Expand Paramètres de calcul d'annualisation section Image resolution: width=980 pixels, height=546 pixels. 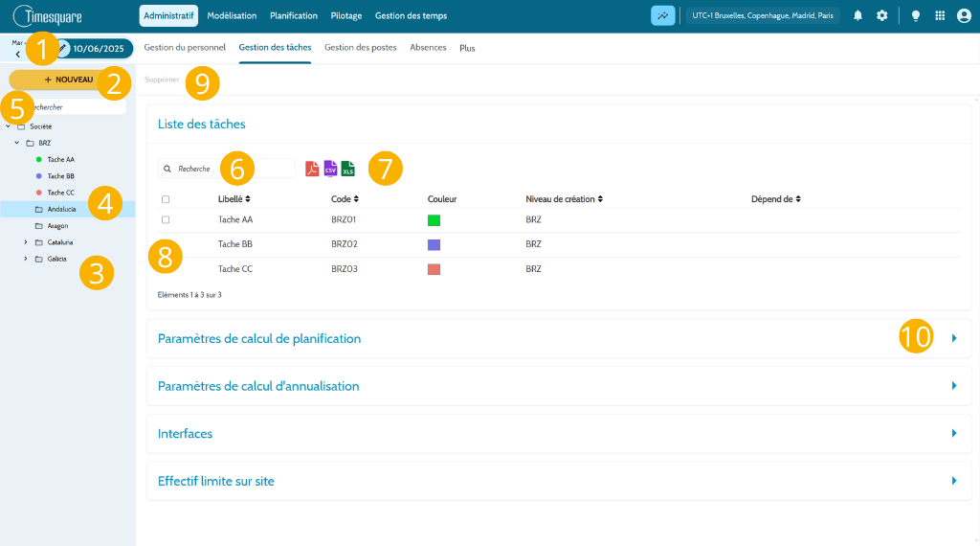click(954, 386)
